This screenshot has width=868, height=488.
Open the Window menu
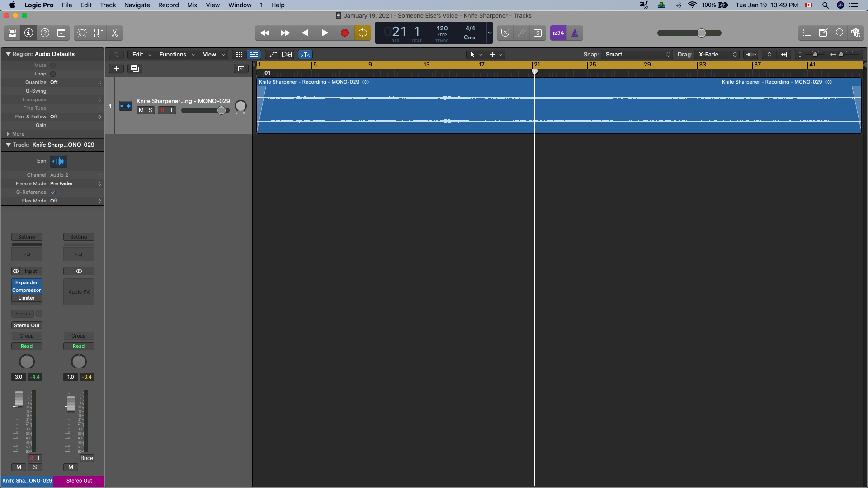[x=240, y=5]
